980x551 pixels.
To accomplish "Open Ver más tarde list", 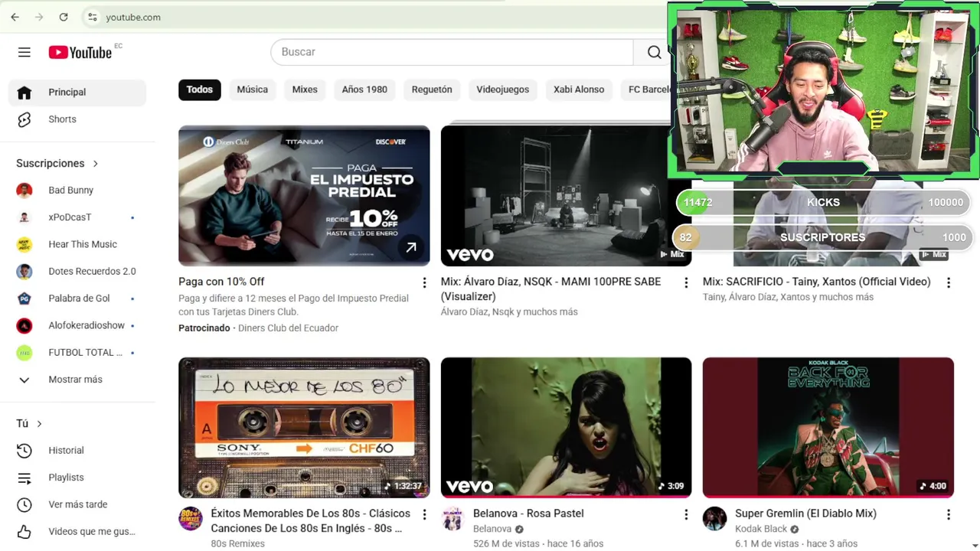I will 77,504.
